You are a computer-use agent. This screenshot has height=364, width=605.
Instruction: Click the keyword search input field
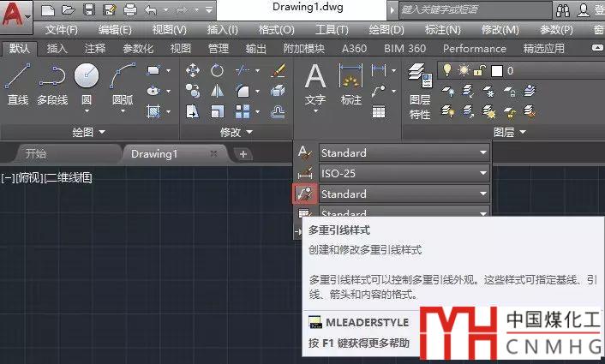476,9
